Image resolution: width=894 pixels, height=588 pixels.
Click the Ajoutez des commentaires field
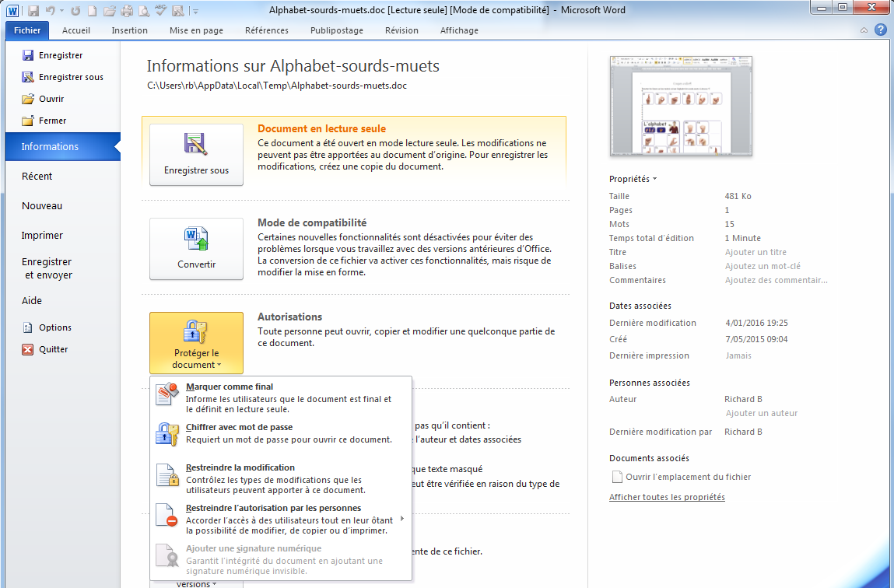[x=777, y=280]
